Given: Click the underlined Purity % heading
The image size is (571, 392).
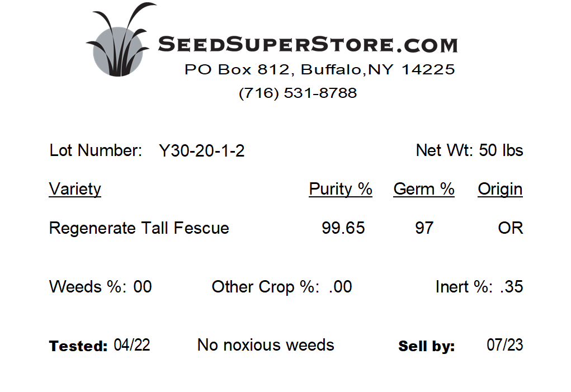Looking at the screenshot, I should [x=341, y=189].
